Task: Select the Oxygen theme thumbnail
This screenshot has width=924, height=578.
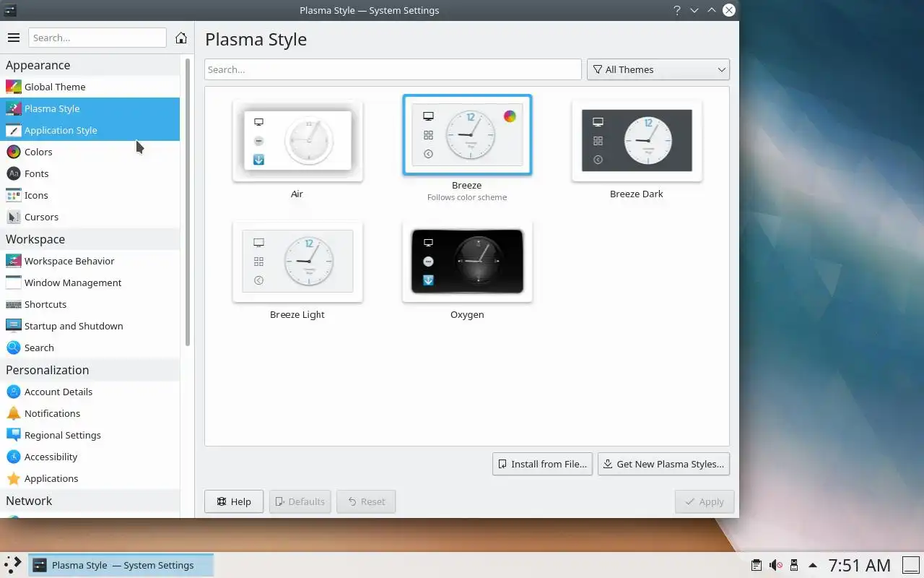Action: pos(467,261)
